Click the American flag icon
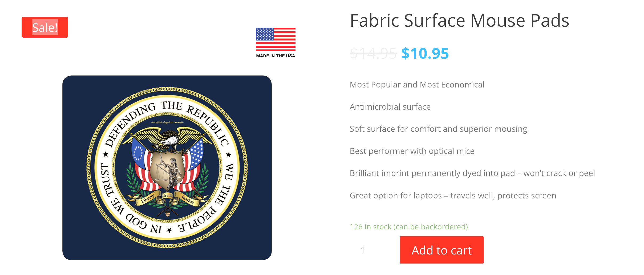This screenshot has width=644, height=275. pos(276,39)
